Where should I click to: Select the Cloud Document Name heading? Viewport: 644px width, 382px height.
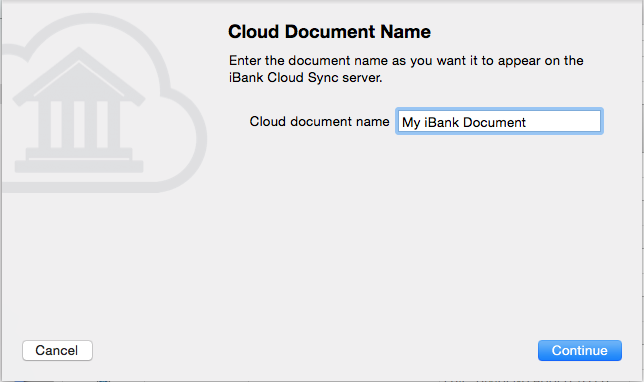[x=329, y=32]
